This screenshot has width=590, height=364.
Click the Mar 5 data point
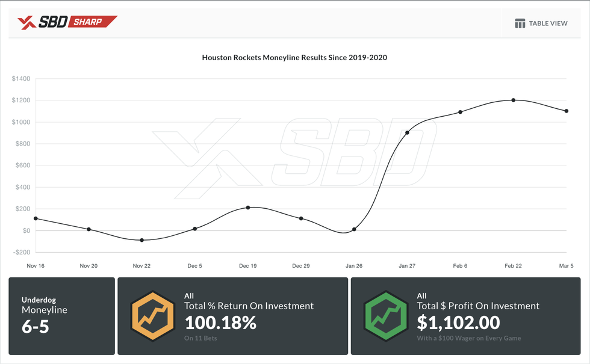(567, 111)
